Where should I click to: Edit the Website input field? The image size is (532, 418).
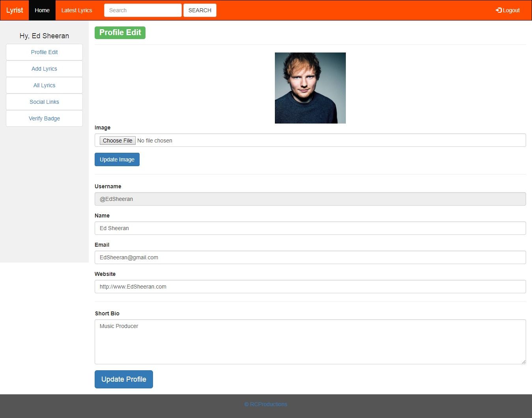pos(310,287)
